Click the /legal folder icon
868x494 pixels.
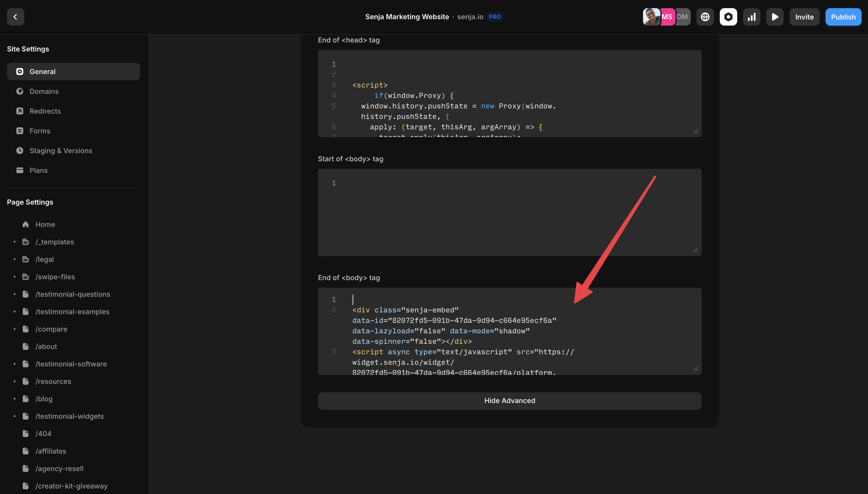click(x=26, y=259)
